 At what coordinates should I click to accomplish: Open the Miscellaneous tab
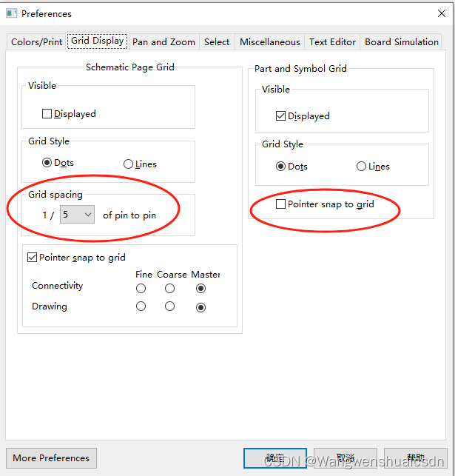[x=269, y=41]
